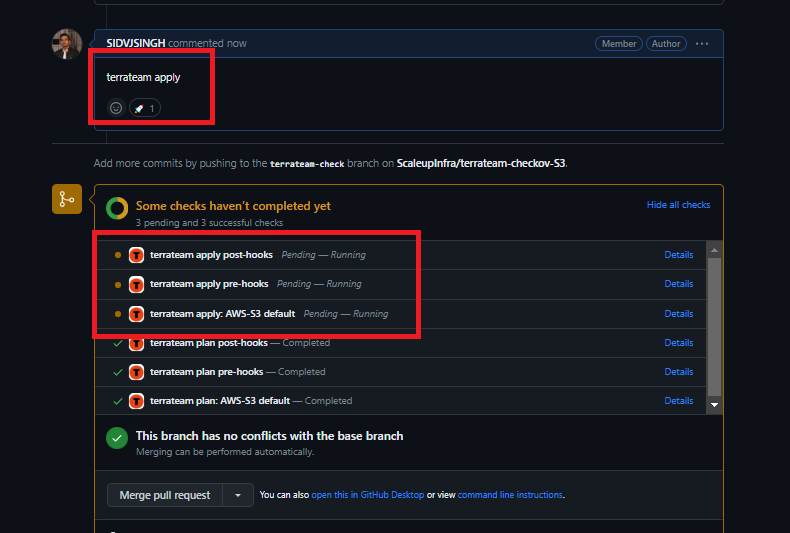Click the checks list scroll-up arrow

(x=714, y=250)
